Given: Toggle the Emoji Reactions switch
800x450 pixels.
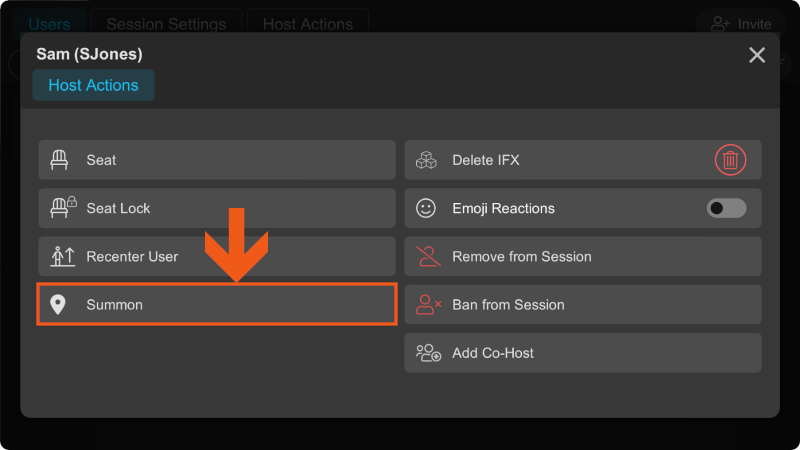Looking at the screenshot, I should click(726, 208).
